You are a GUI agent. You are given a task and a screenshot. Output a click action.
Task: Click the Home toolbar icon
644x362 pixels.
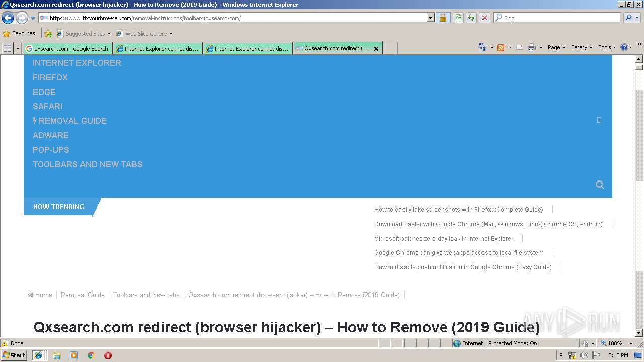point(482,47)
